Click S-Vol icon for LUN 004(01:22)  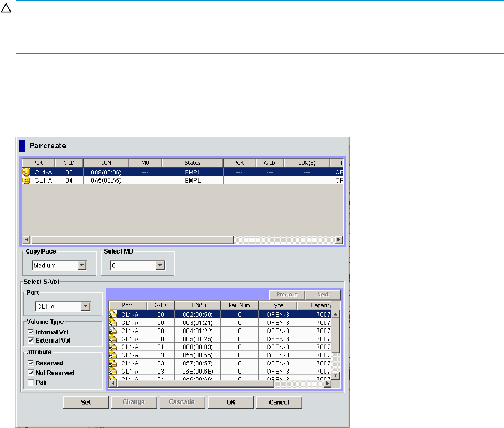113,331
